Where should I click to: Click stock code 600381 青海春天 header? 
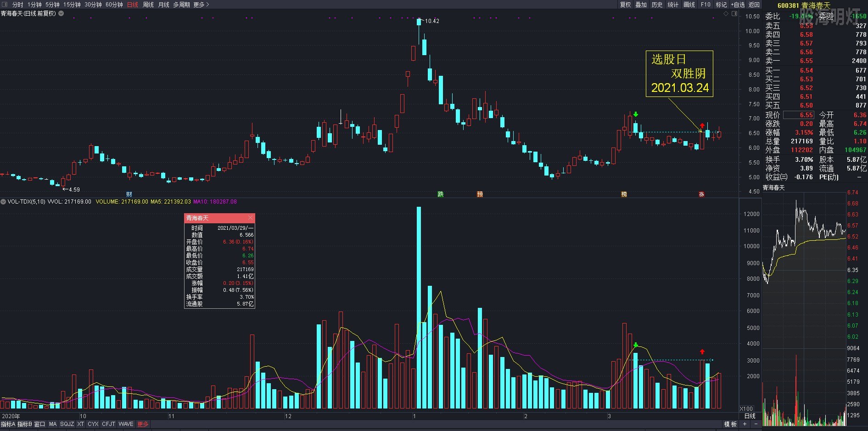tap(804, 6)
